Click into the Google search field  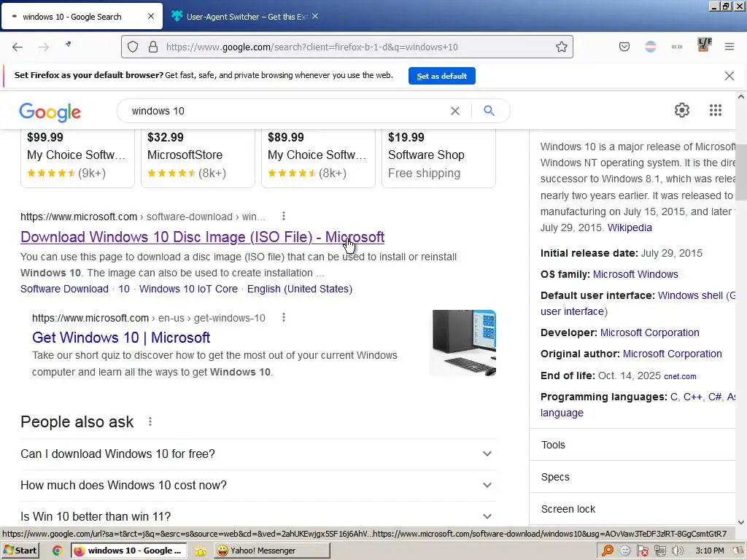[x=286, y=111]
